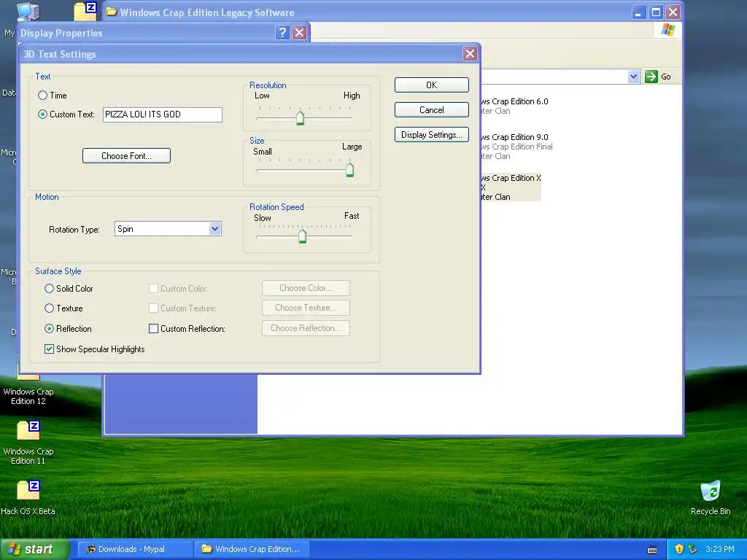The width and height of the screenshot is (747, 560).
Task: Open the Start menu
Action: tap(34, 549)
